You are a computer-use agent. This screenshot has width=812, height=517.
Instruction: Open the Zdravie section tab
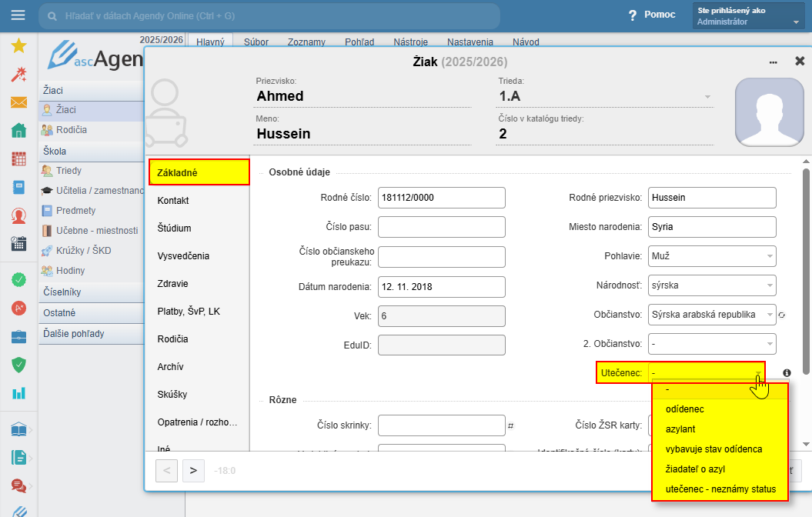point(172,284)
